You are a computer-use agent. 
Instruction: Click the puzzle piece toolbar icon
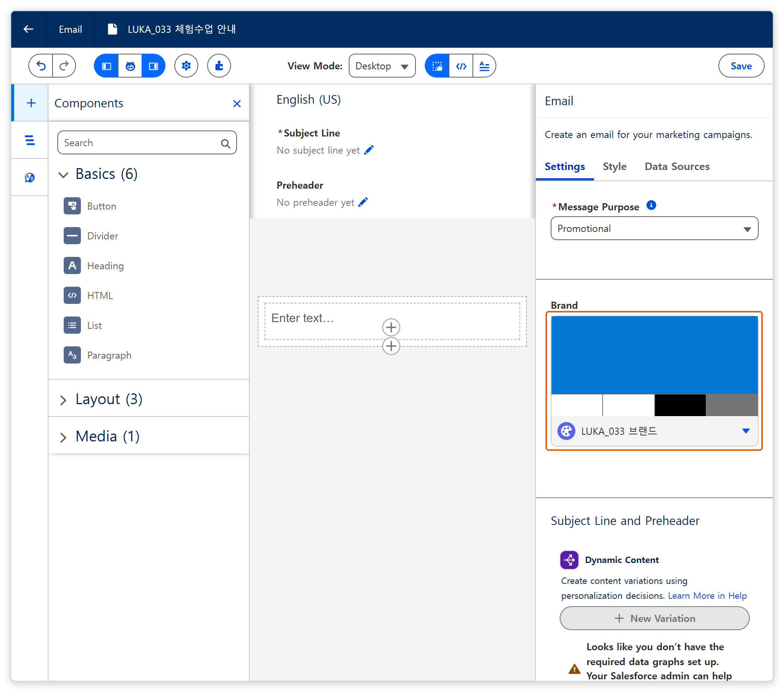[x=219, y=66]
